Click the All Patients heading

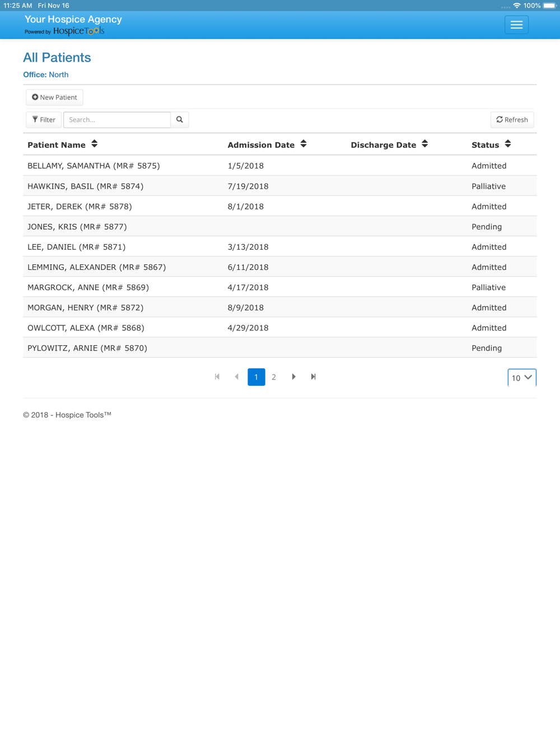[x=57, y=58]
